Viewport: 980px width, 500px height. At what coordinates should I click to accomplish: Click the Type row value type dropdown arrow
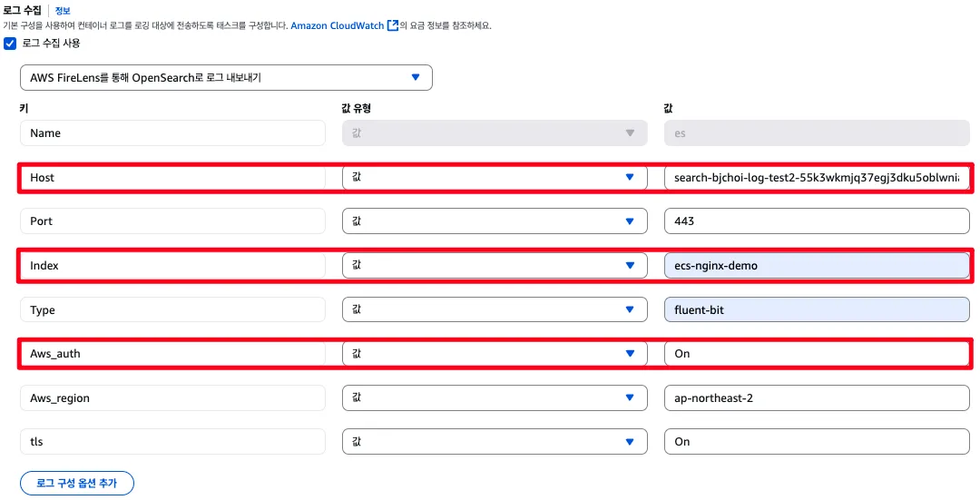pyautogui.click(x=630, y=310)
